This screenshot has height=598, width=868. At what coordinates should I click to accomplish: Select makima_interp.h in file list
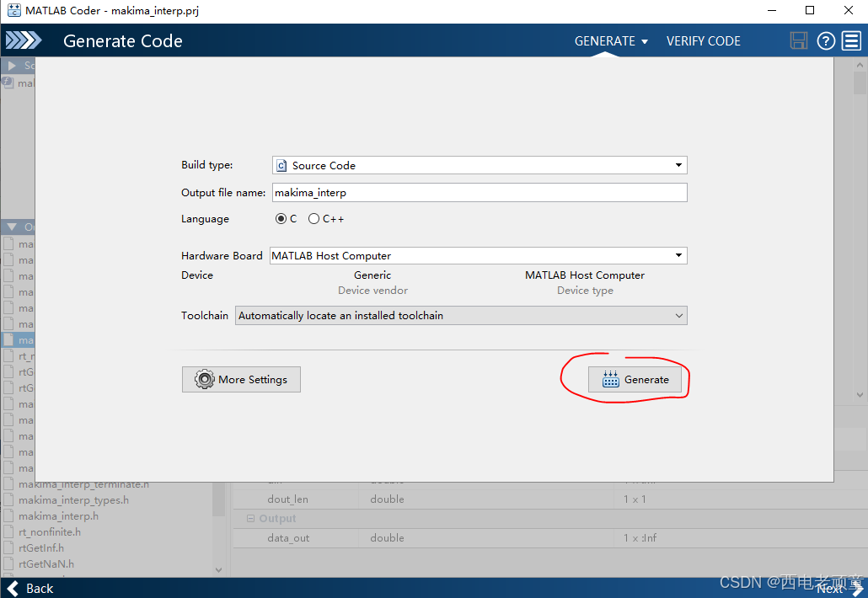point(58,516)
